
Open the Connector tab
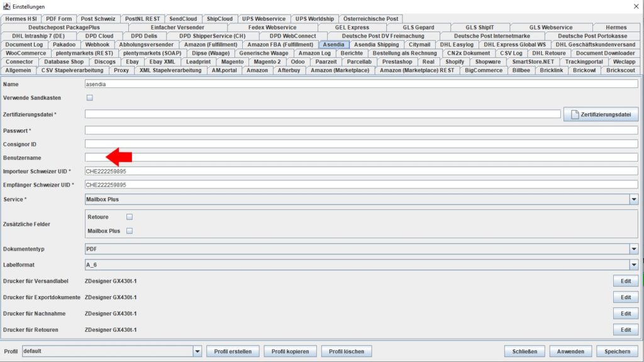click(19, 62)
